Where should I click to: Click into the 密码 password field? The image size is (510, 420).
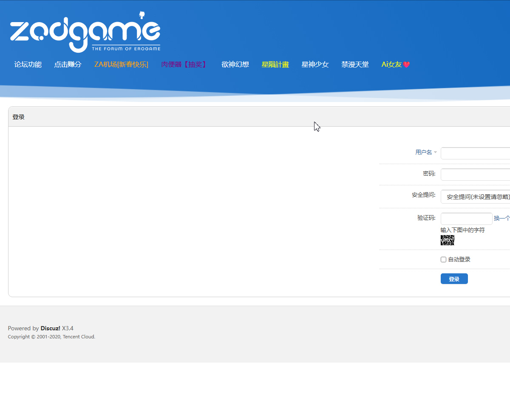pos(475,175)
